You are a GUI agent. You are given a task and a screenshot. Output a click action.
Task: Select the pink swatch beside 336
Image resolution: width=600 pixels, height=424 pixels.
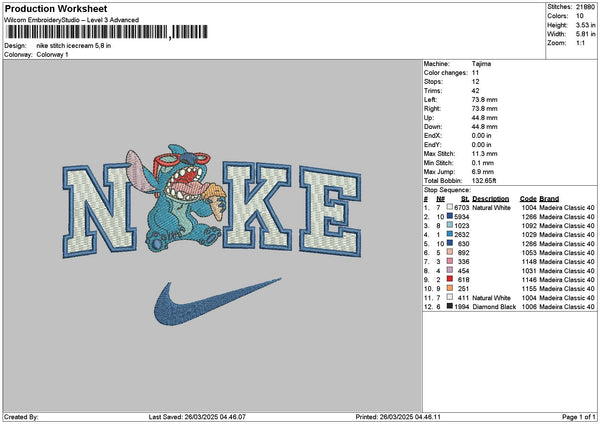[x=450, y=261]
